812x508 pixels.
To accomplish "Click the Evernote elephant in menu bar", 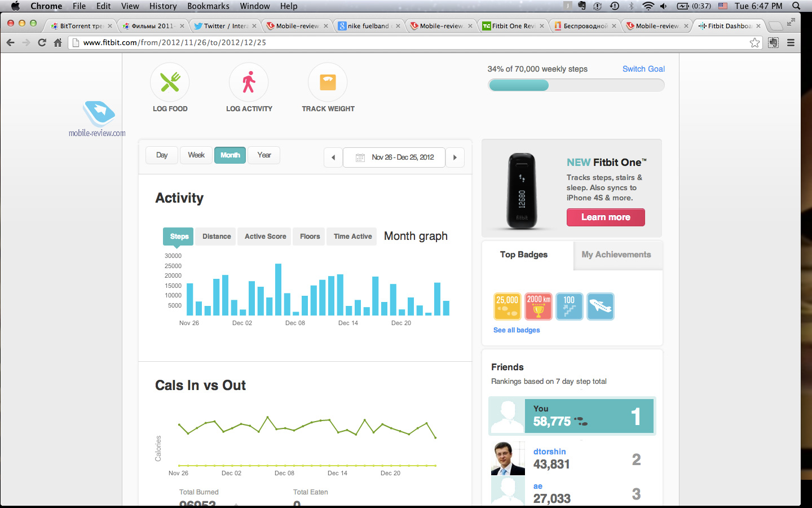I will point(582,6).
